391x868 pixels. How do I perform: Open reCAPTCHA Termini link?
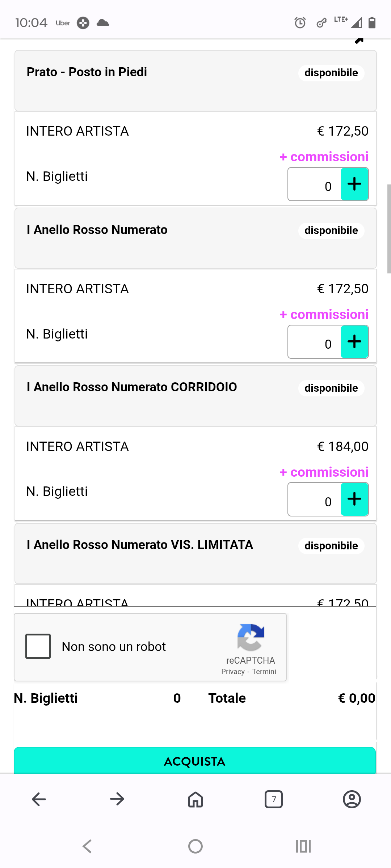pyautogui.click(x=264, y=672)
